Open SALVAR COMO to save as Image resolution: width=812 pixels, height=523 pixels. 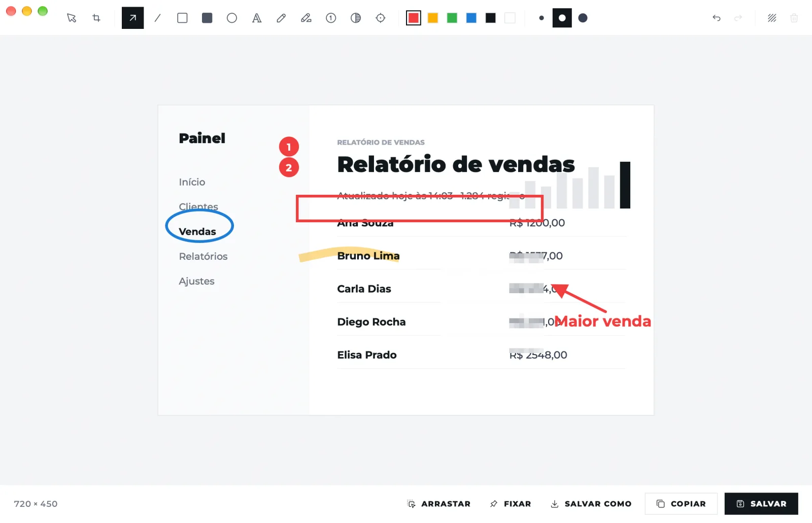coord(591,504)
